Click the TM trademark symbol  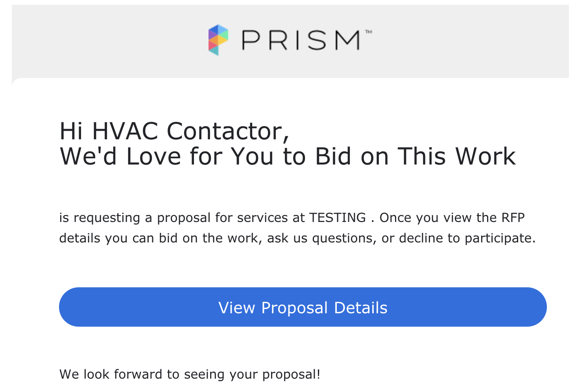(x=369, y=32)
